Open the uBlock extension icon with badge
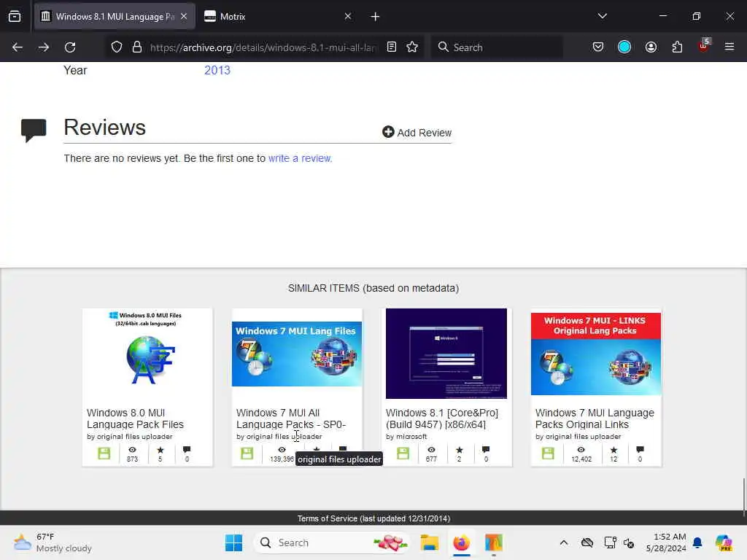The image size is (747, 560). coord(704,46)
